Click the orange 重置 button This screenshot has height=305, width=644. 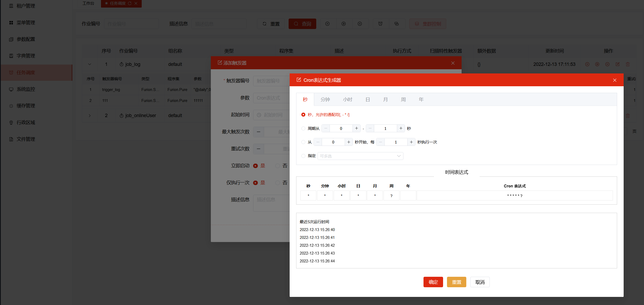[456, 282]
